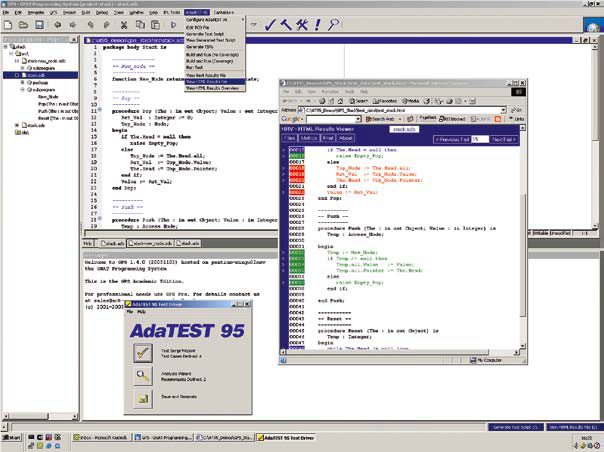604x452 pixels.
Task: Click the Copy icon in GPS toolbar
Action: tap(140, 25)
